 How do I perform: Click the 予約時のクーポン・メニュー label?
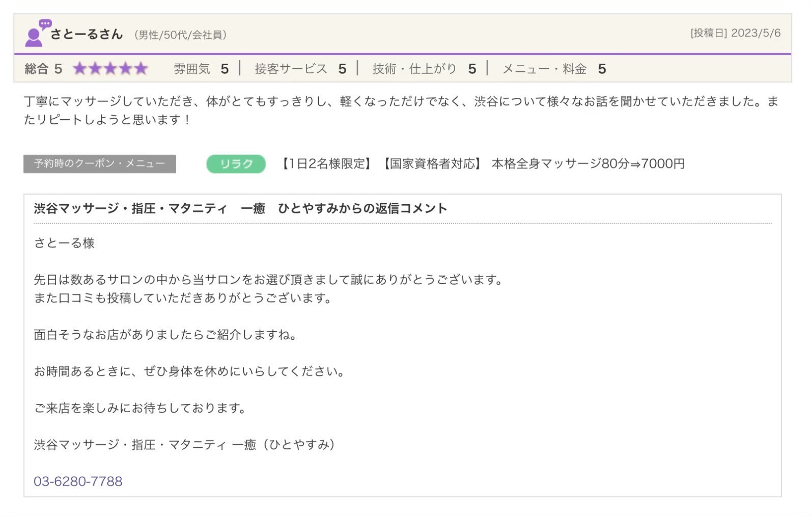point(100,164)
